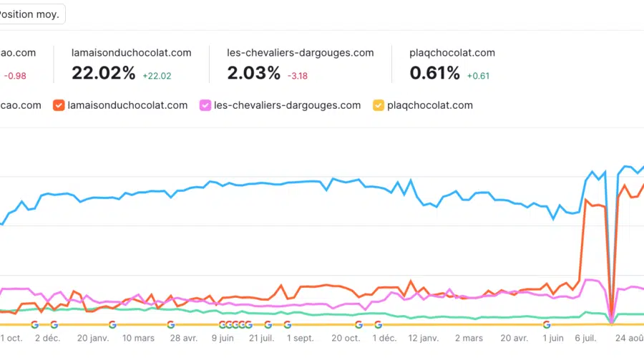
Task: Click the Google update marker above 1 juin
Action: click(x=547, y=324)
